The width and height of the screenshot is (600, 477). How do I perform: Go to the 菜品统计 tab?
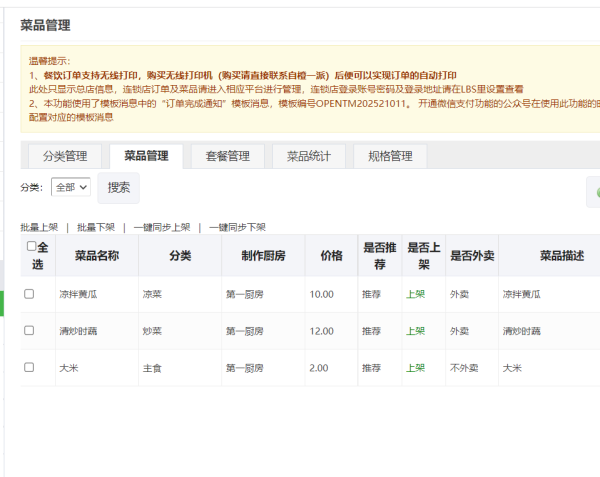coord(309,156)
